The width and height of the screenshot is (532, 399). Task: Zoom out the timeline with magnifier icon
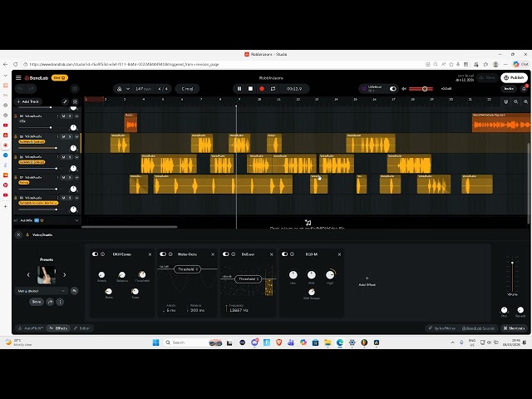coord(515,101)
